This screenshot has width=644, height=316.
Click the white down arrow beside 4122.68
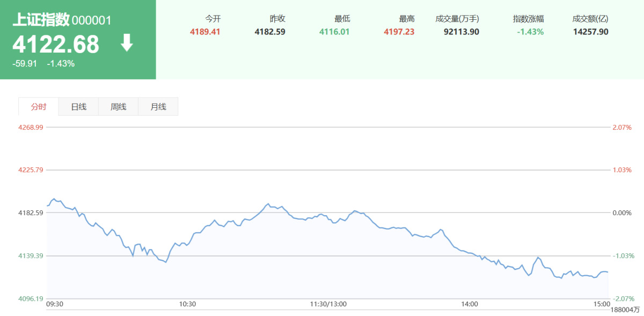tap(127, 43)
